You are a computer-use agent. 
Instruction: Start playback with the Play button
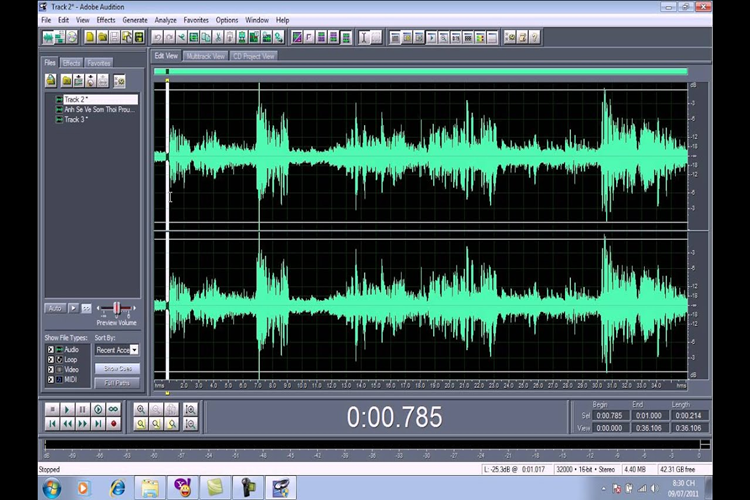(x=67, y=410)
